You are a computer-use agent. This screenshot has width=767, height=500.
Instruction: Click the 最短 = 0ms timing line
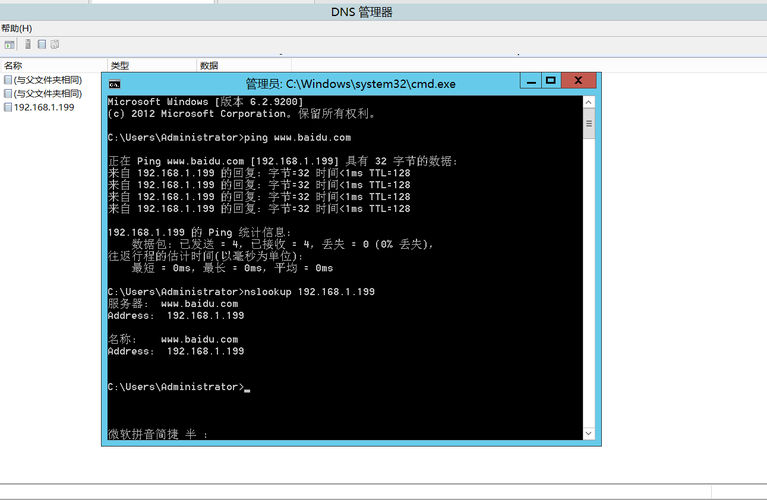pos(232,268)
